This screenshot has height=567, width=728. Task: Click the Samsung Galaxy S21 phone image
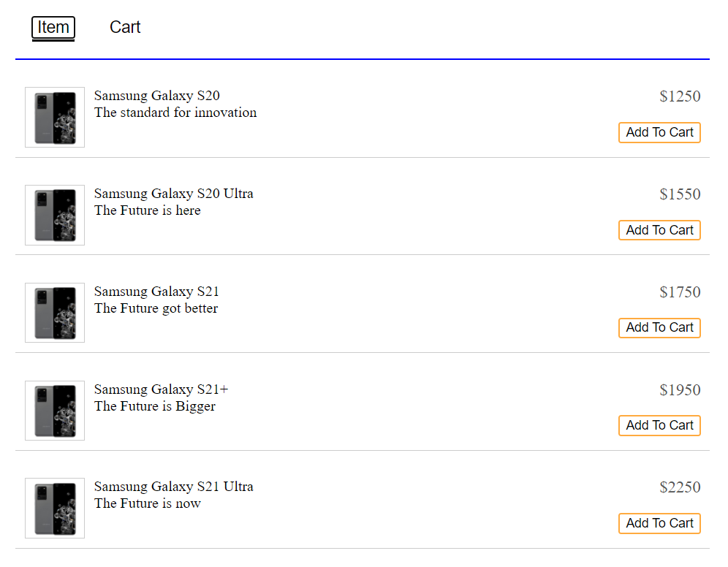(55, 313)
